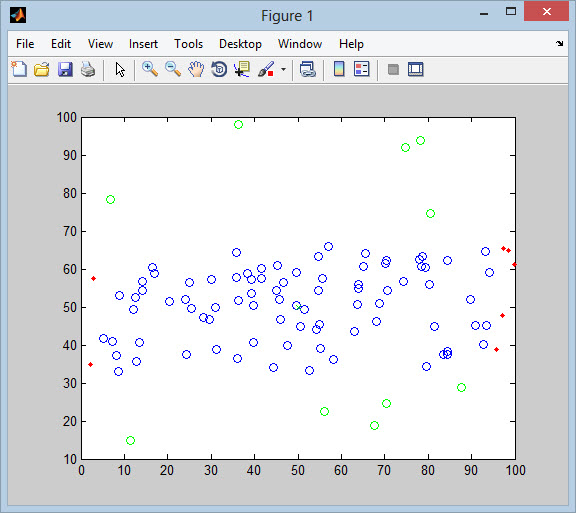Save the figure using the floppy disk icon
The height and width of the screenshot is (513, 576).
[x=65, y=69]
